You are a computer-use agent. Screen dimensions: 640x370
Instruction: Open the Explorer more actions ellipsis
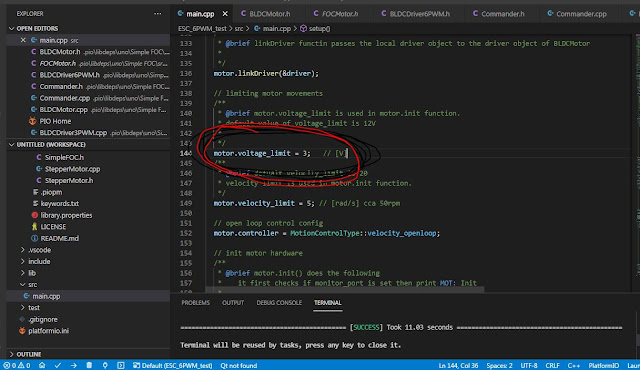point(158,13)
